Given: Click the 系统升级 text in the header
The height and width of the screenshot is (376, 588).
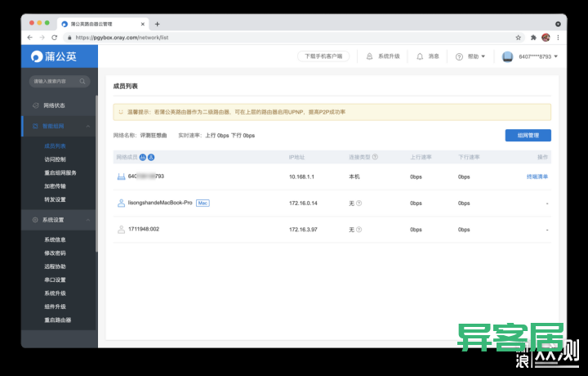Looking at the screenshot, I should click(389, 56).
